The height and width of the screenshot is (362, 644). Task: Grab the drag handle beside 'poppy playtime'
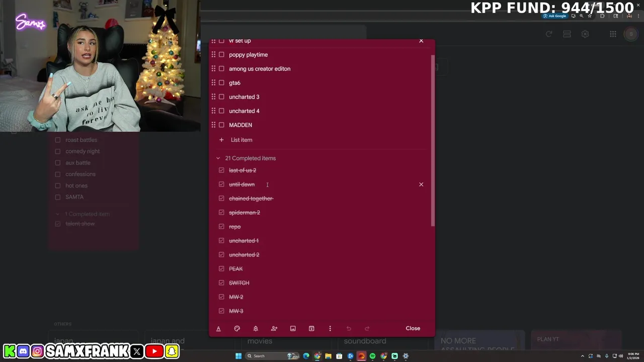[213, 54]
